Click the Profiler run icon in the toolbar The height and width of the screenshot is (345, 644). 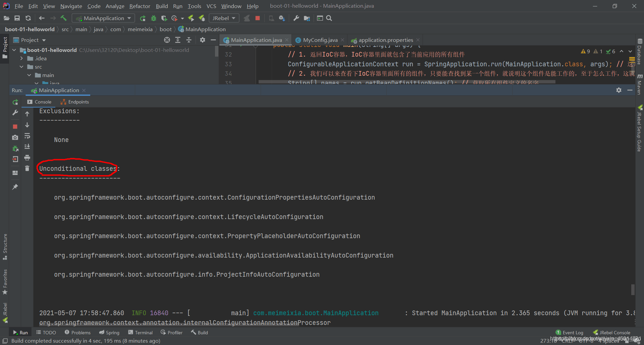pyautogui.click(x=174, y=18)
